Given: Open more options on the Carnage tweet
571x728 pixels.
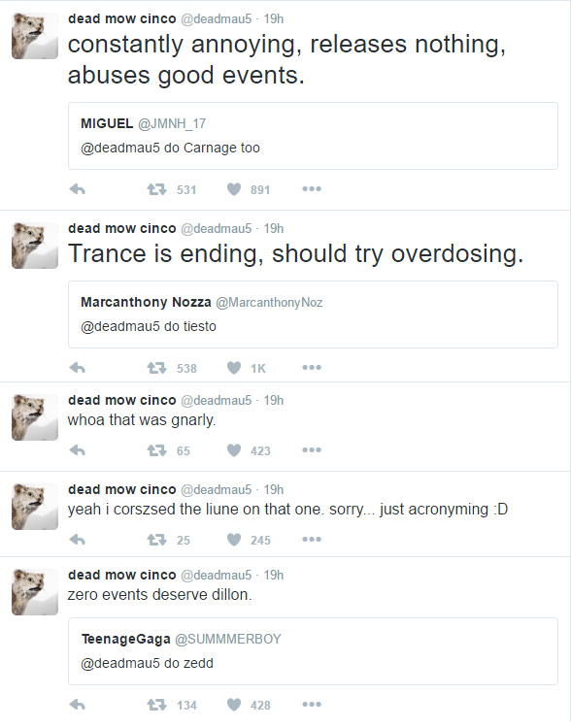Looking at the screenshot, I should point(312,189).
